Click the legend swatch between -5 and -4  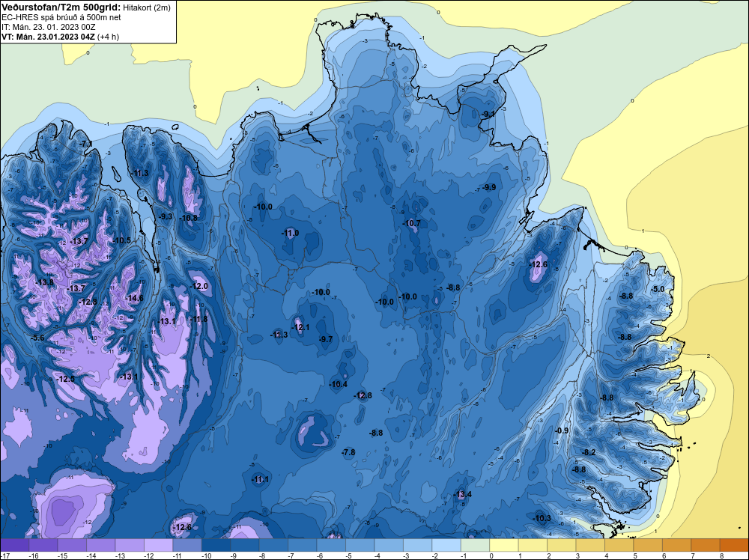[360, 545]
